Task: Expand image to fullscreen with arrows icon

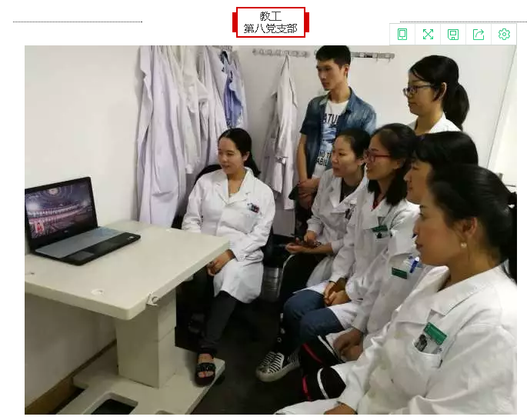Action: (428, 35)
